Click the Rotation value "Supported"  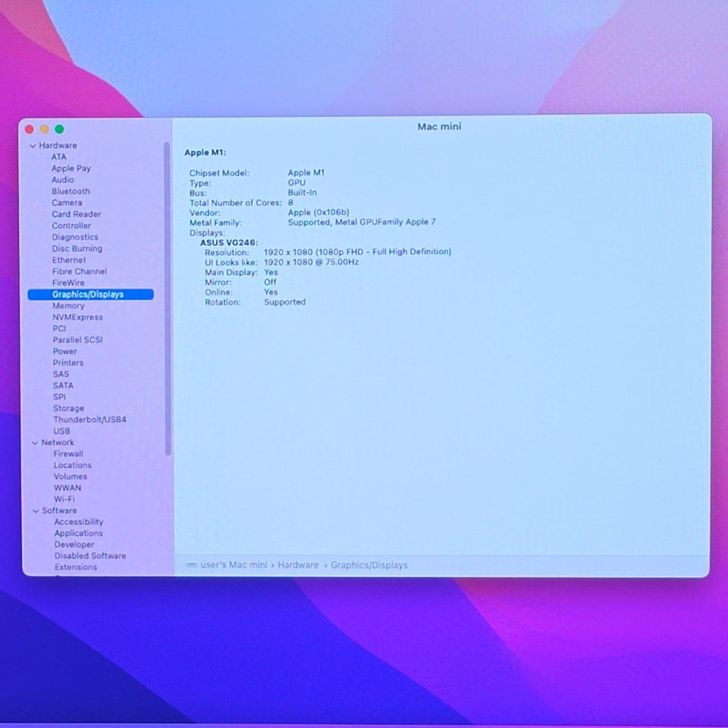click(x=285, y=302)
